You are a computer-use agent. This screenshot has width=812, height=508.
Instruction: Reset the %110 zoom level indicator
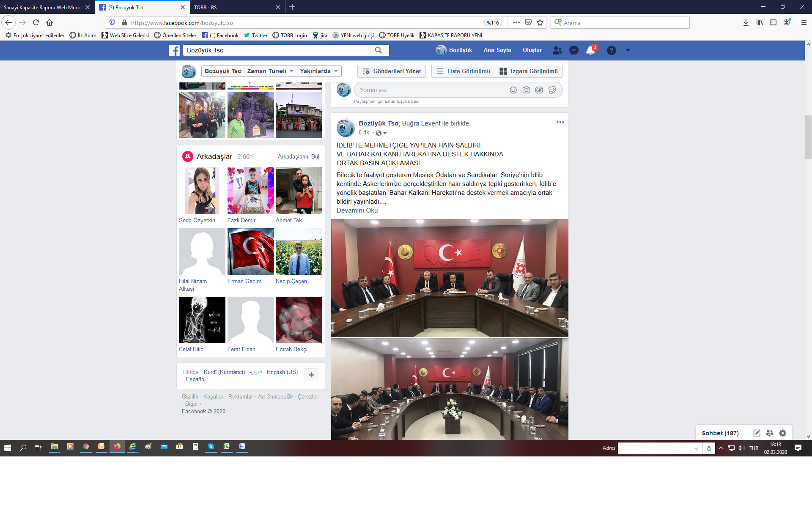pyautogui.click(x=493, y=23)
